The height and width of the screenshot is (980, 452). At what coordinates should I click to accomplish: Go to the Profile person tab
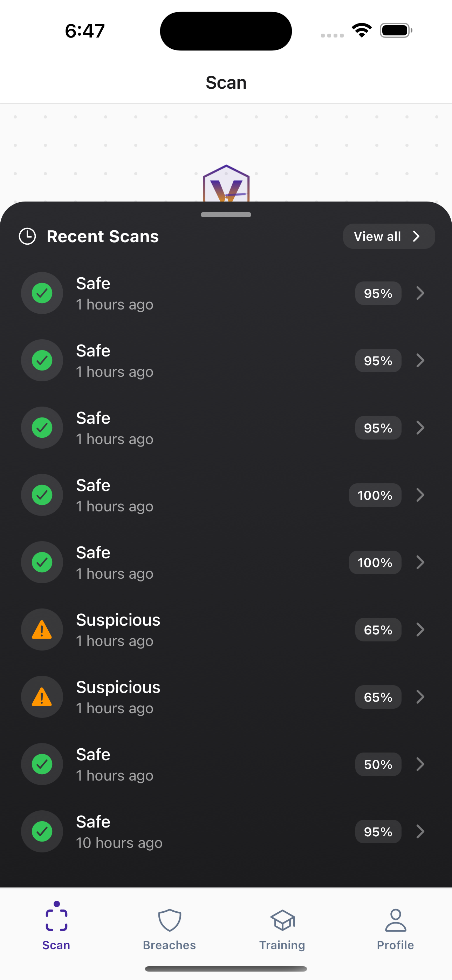point(395,921)
